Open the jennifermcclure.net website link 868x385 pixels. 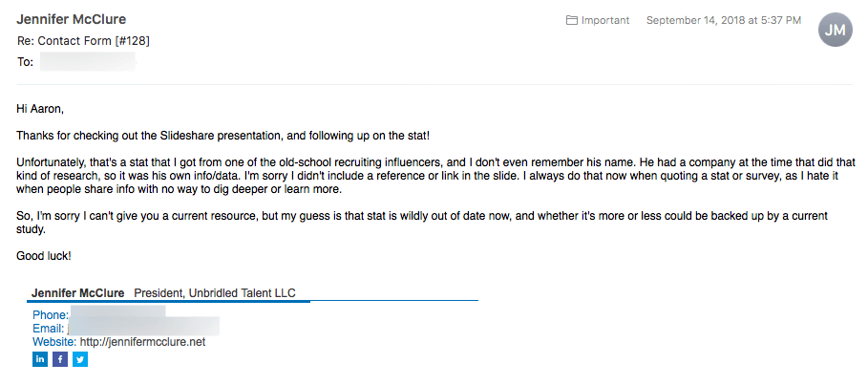(x=142, y=342)
